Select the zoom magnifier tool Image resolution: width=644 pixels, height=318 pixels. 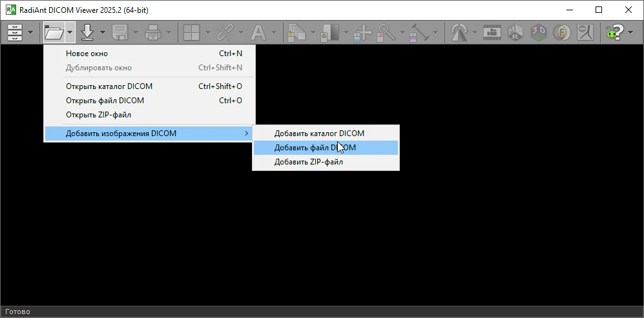pyautogui.click(x=386, y=32)
